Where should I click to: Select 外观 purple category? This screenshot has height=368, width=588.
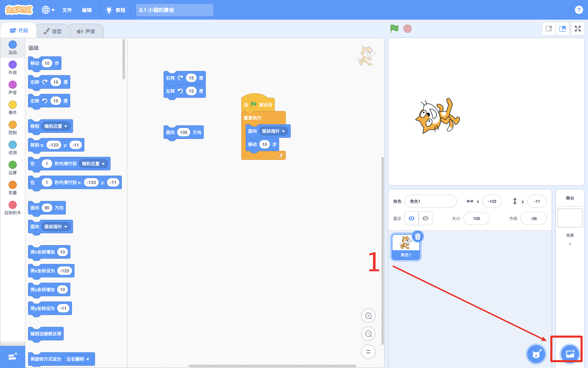tap(13, 68)
